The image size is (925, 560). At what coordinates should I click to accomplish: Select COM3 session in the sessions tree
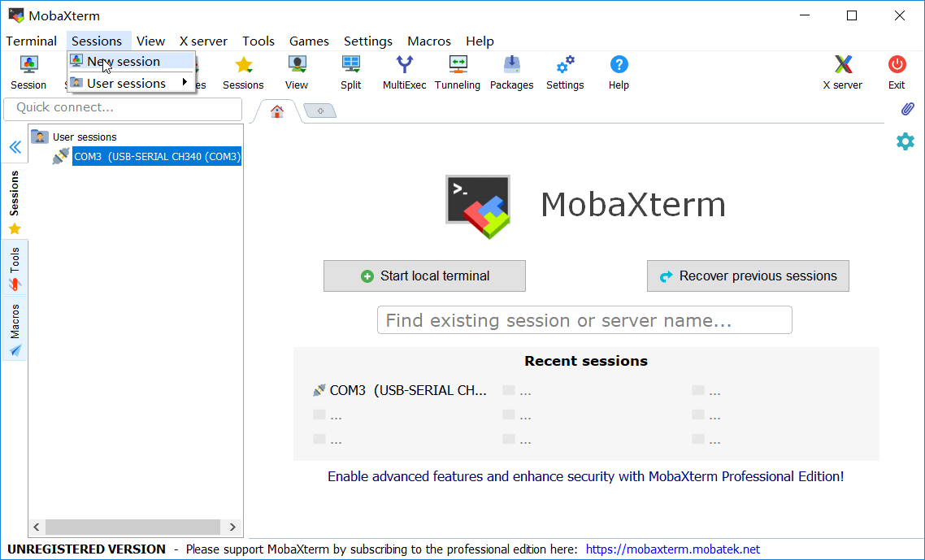click(x=157, y=156)
